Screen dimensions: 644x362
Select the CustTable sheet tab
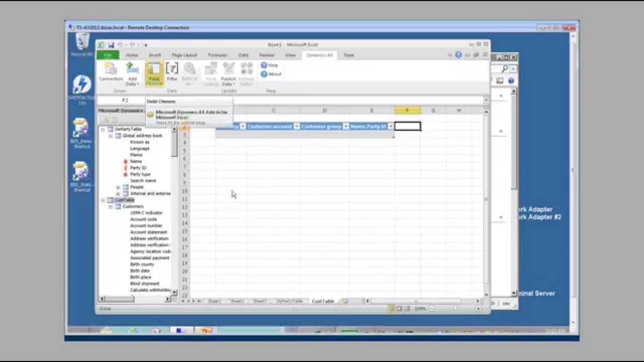323,301
